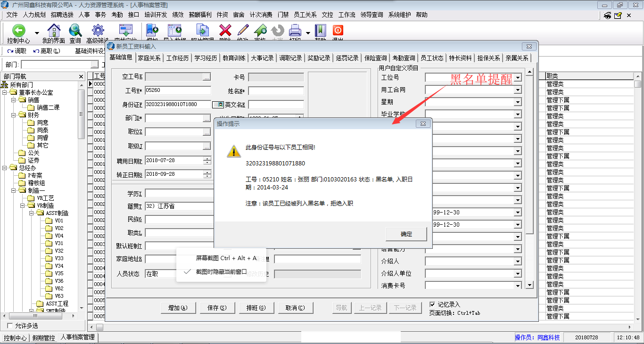The height and width of the screenshot is (344, 644).
Task: Open the 用工合同 dropdown arrow
Action: [517, 90]
